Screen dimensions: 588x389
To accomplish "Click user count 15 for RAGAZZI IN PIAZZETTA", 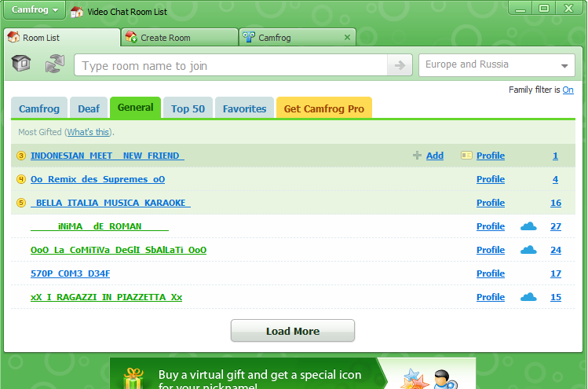I will pos(556,297).
